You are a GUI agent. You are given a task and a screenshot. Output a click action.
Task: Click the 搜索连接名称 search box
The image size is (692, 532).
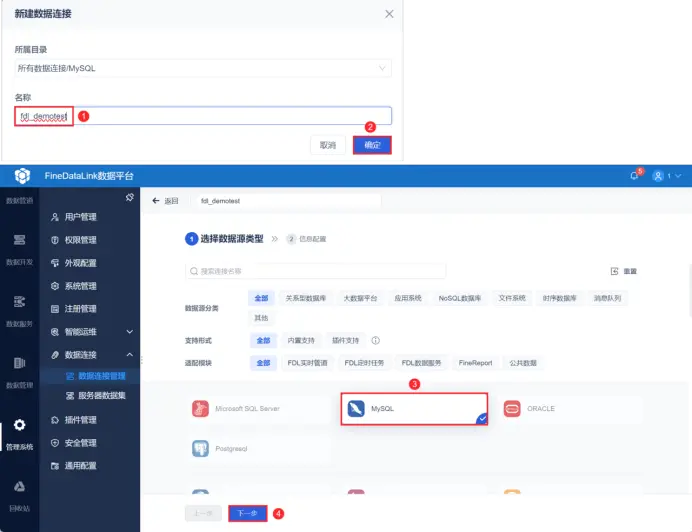click(x=316, y=271)
